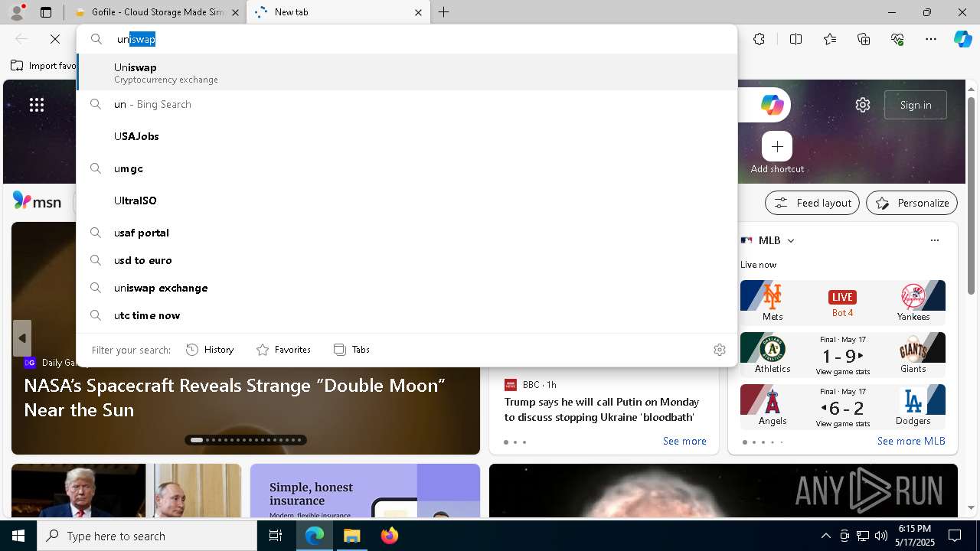Viewport: 980px width, 551px height.
Task: Open the Edge profile icon
Action: [17, 11]
